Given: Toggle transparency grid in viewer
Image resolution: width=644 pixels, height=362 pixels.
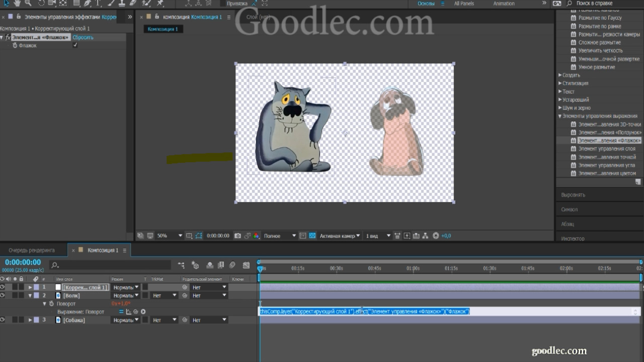Looking at the screenshot, I should click(x=312, y=236).
